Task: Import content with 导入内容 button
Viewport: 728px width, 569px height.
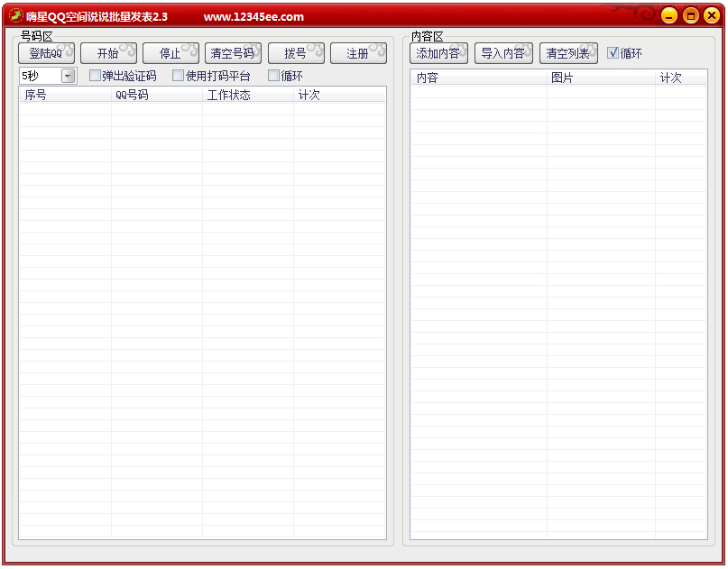Action: point(503,53)
